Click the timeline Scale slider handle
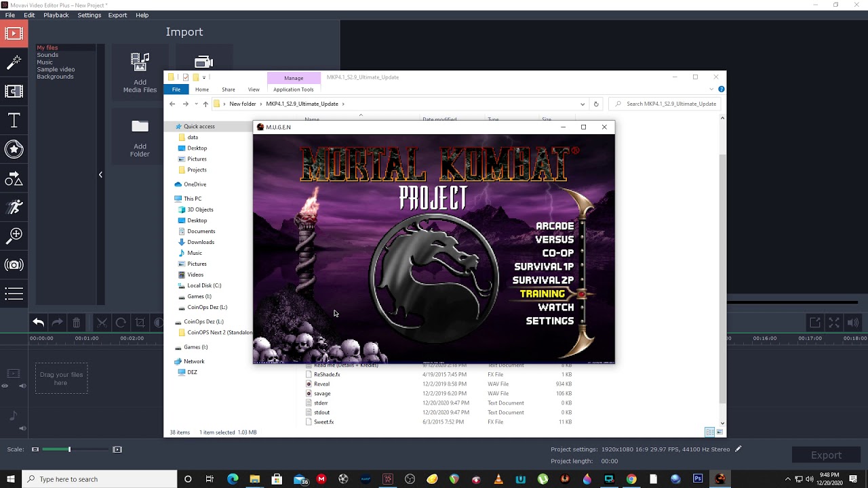868x488 pixels. point(69,449)
